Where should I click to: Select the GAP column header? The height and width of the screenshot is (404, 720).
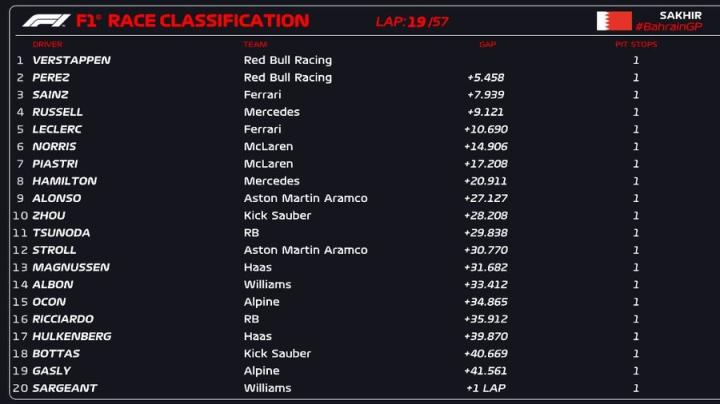click(x=487, y=44)
